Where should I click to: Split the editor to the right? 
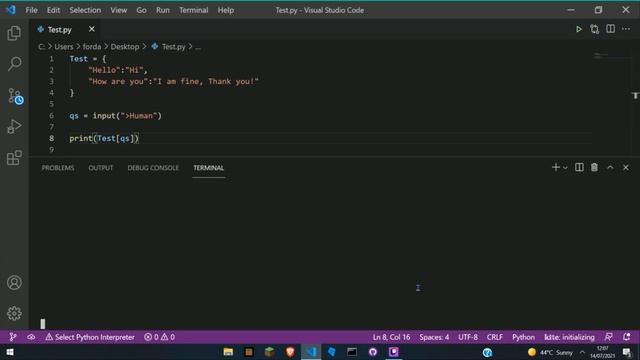(610, 29)
